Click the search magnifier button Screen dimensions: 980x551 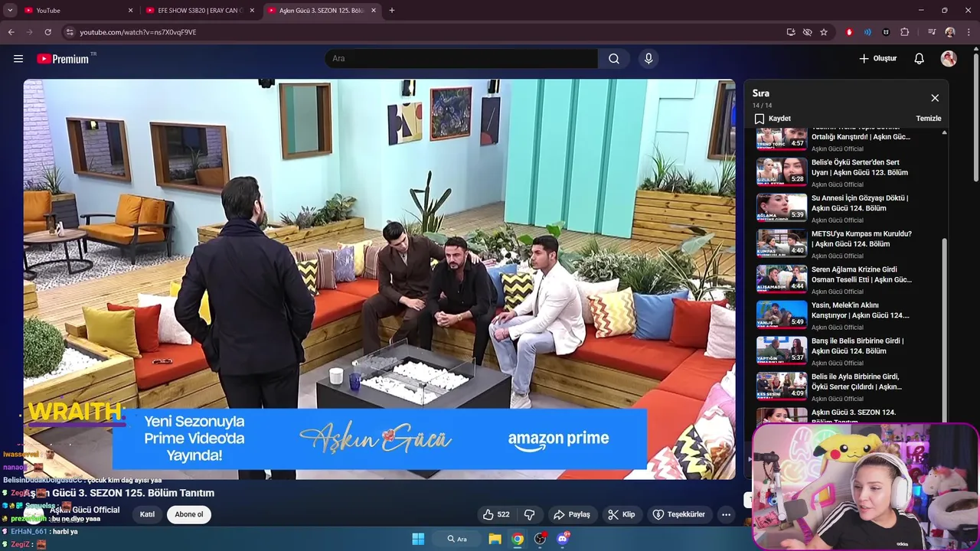(614, 58)
